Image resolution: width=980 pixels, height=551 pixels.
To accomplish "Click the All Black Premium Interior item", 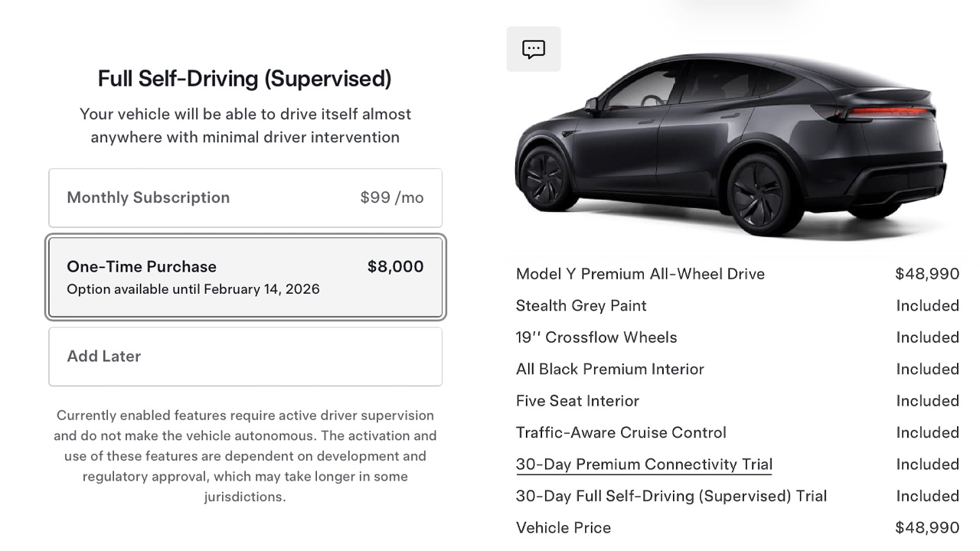I will tap(609, 370).
